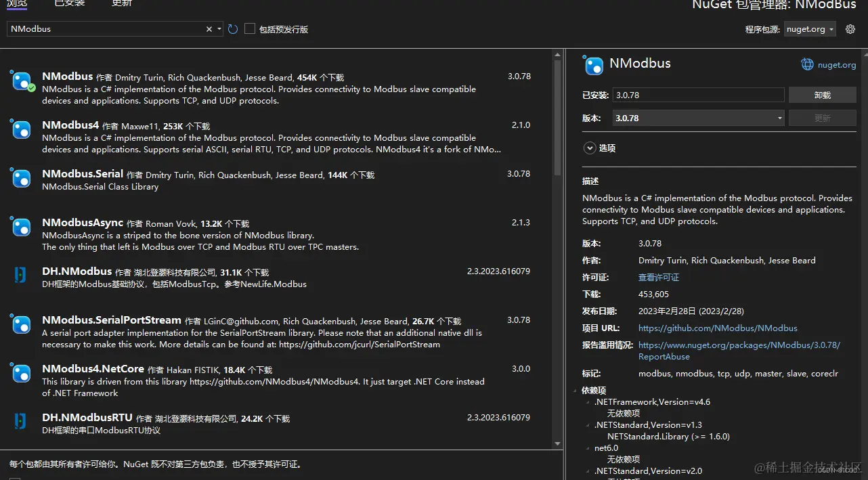Image resolution: width=868 pixels, height=480 pixels.
Task: Select the NModbus4 package title
Action: pyautogui.click(x=70, y=125)
